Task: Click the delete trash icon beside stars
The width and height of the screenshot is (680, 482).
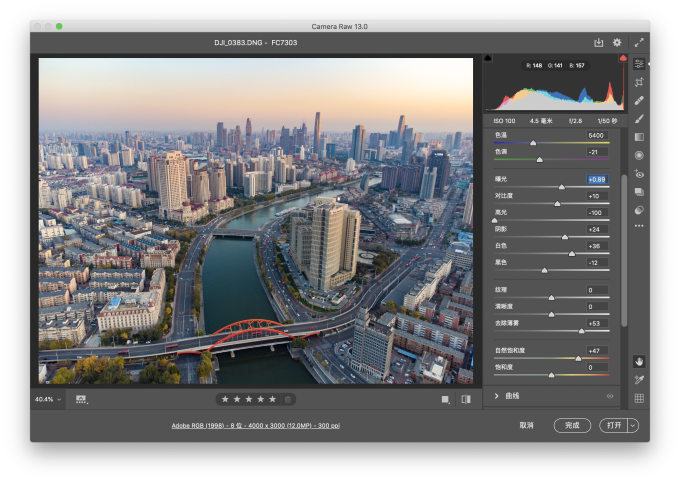Action: point(288,400)
